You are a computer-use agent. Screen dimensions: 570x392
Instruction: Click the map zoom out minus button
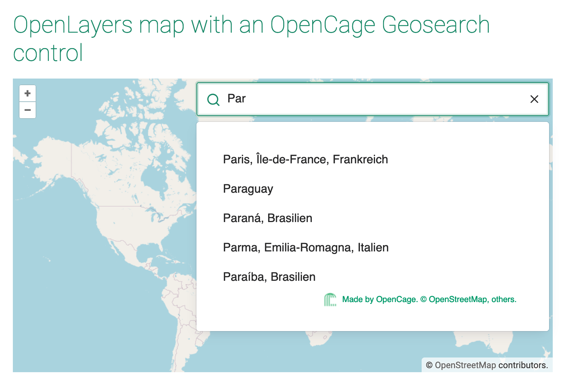(x=28, y=110)
